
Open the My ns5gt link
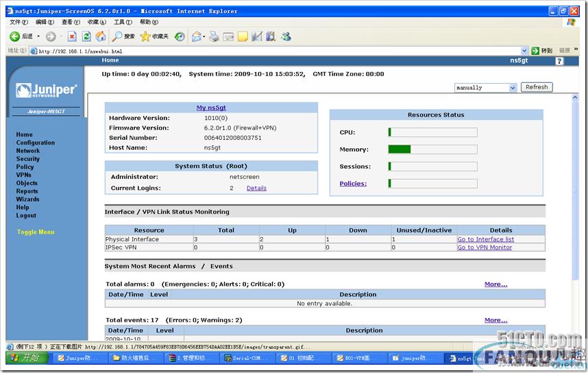[211, 108]
